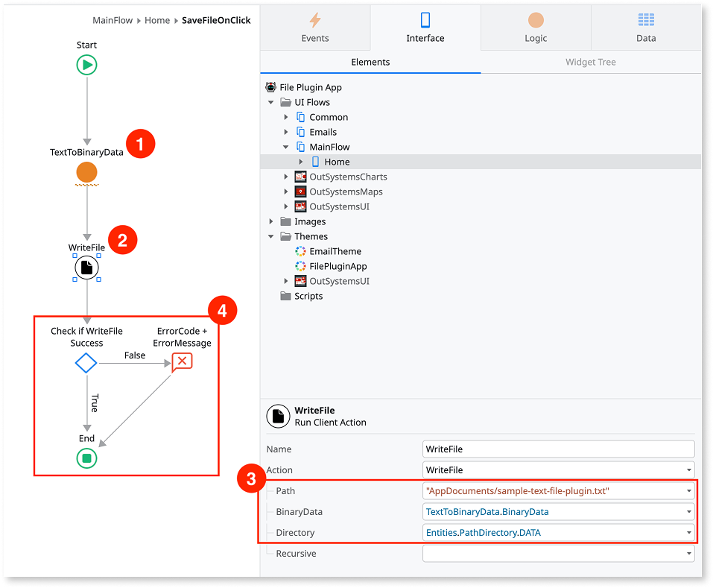The width and height of the screenshot is (713, 588).
Task: Expand the Common UI flow
Action: coord(286,117)
